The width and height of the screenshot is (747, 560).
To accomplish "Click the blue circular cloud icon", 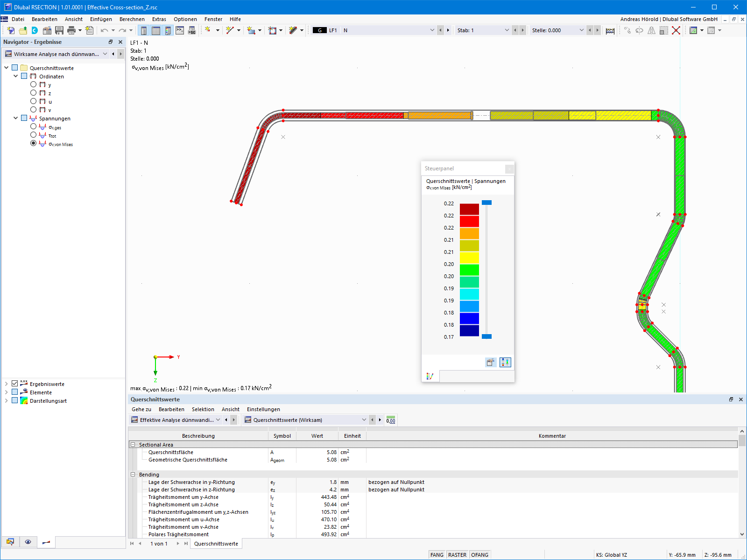I will coord(35,30).
